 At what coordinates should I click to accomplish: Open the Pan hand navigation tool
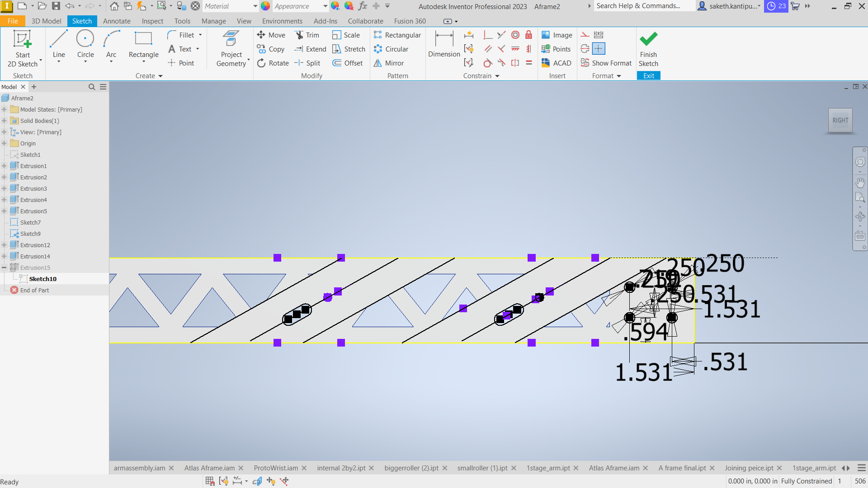860,182
